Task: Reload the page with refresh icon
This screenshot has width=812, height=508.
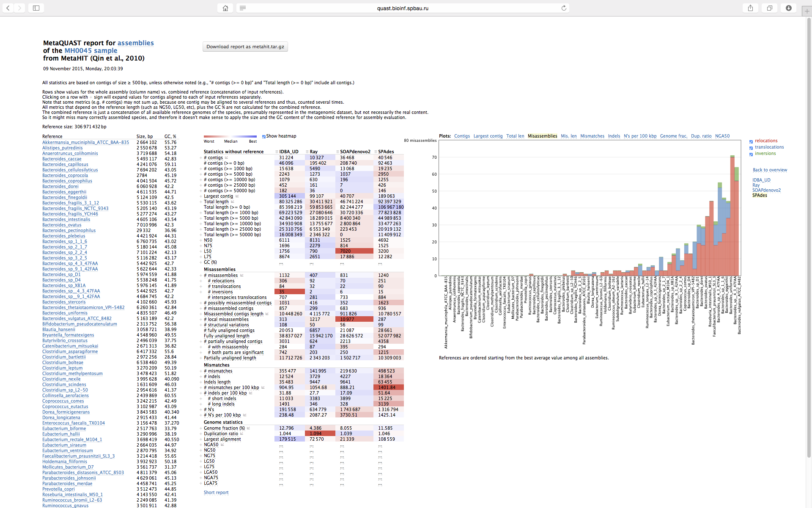Action: tap(564, 8)
